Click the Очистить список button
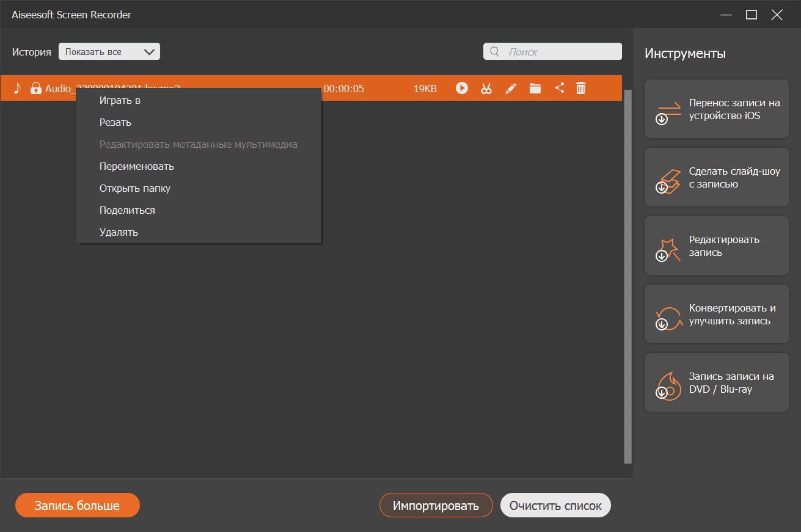 coord(555,506)
